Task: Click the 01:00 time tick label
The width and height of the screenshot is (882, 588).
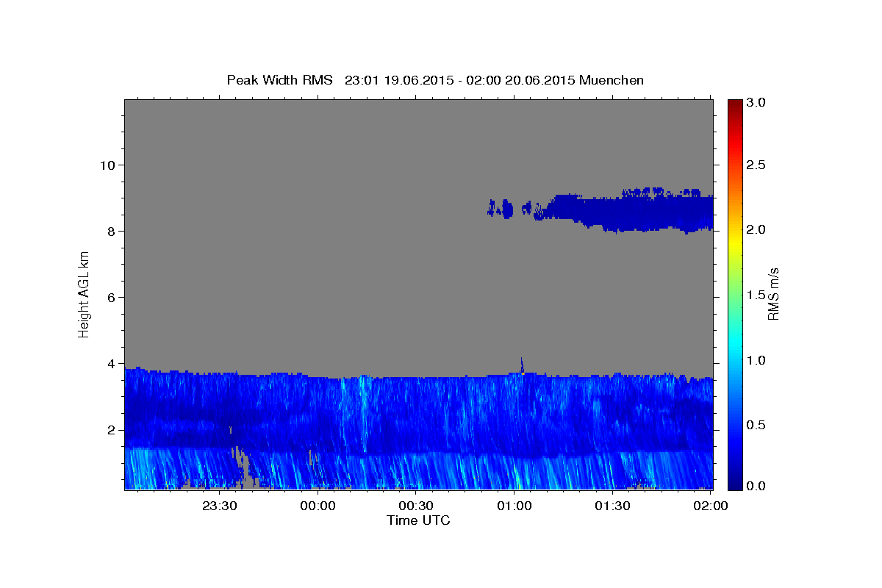Action: click(514, 506)
